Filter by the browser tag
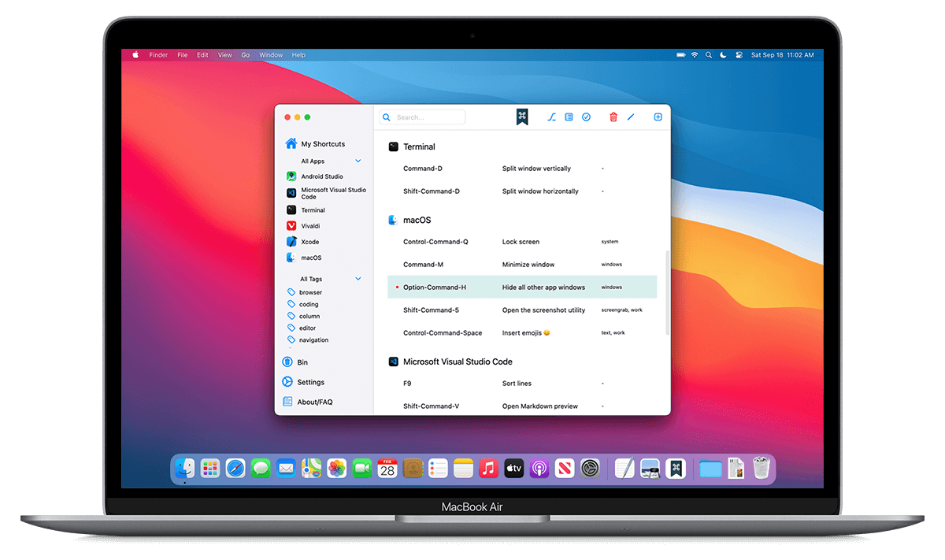 click(x=305, y=292)
